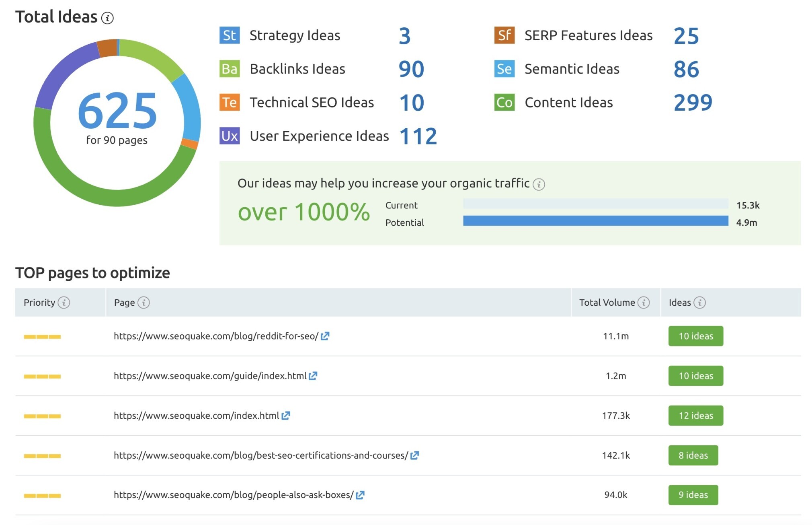Screen dimensions: 812x525
Task: Click the Te Technical SEO Ideas icon
Action: (x=230, y=102)
